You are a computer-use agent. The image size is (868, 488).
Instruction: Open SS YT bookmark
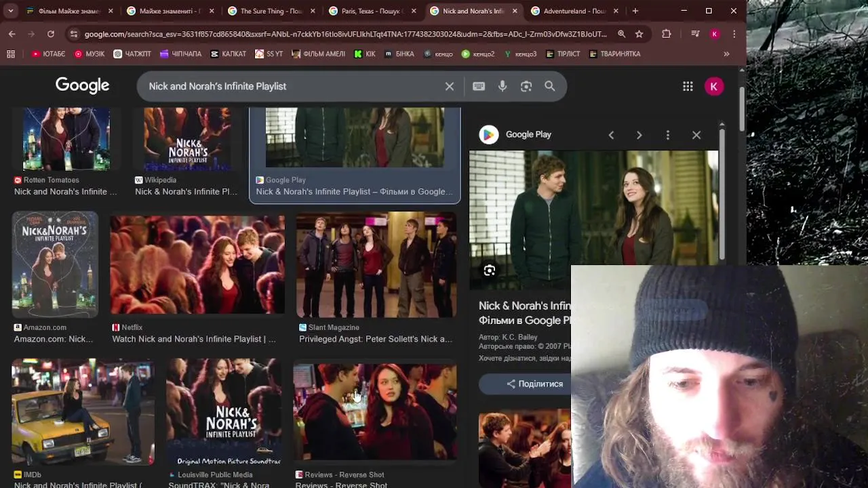(x=269, y=54)
